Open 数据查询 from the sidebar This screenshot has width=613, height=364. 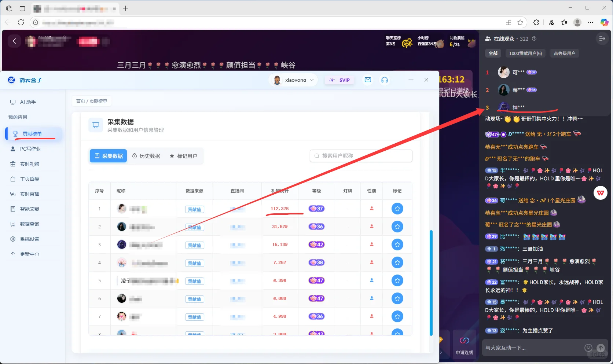pos(29,224)
